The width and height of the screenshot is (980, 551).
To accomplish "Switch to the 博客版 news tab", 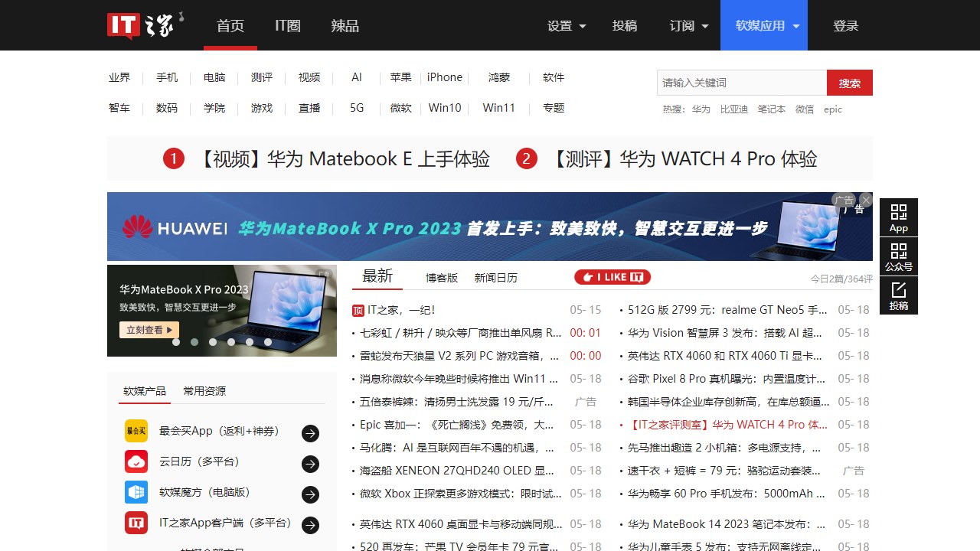I will point(442,278).
